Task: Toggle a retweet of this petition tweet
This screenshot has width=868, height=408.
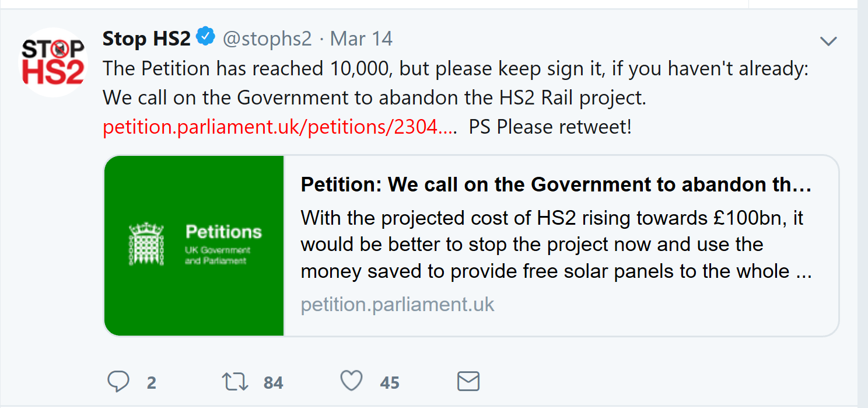Action: click(x=236, y=381)
